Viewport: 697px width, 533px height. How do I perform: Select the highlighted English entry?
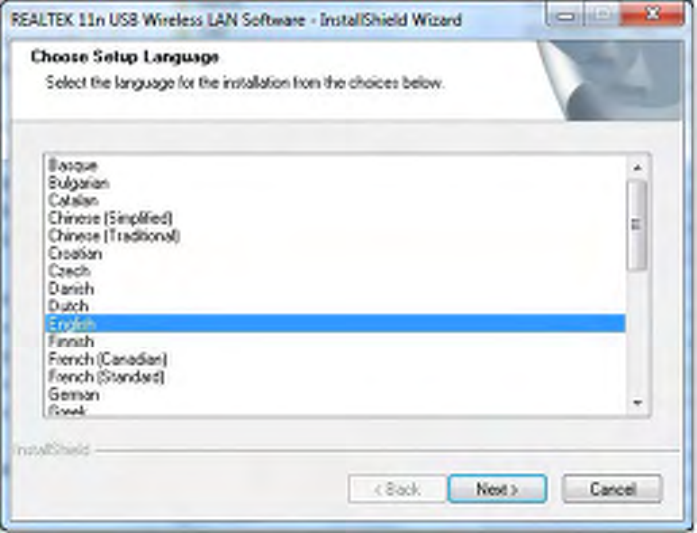(335, 324)
